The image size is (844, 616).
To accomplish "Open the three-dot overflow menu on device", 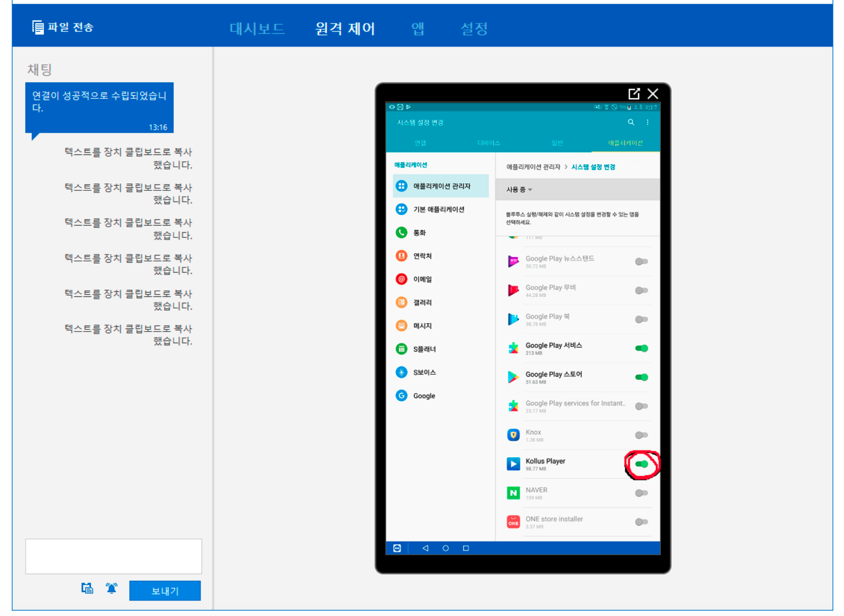I will (648, 122).
